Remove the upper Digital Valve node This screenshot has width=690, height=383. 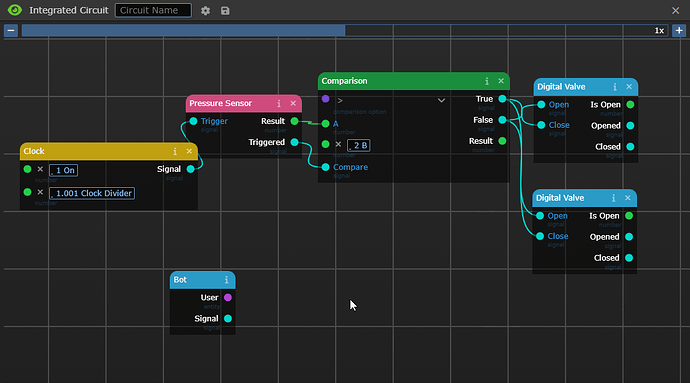pos(629,87)
